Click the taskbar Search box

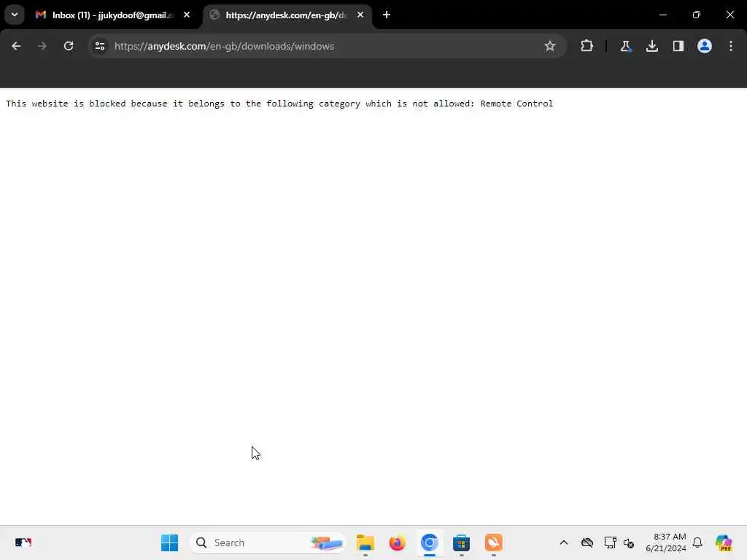pyautogui.click(x=268, y=542)
